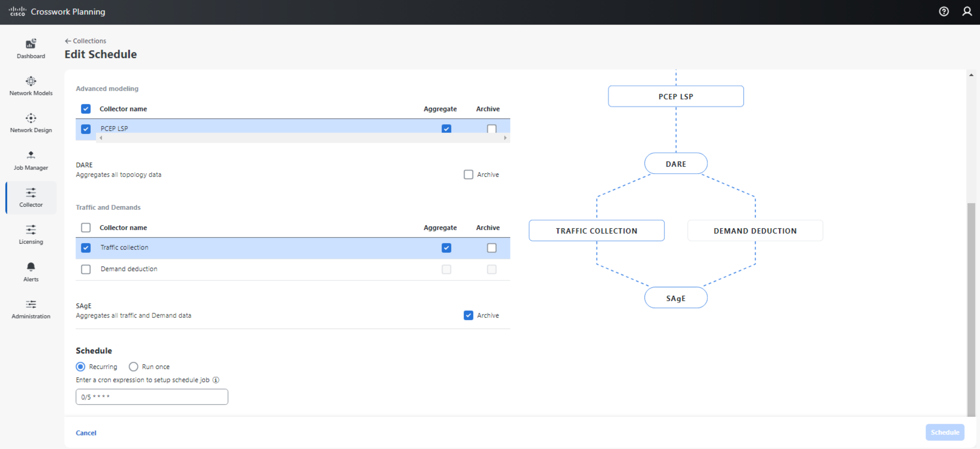Screen dimensions: 980x449
Task: Select the Run once radio button
Action: (133, 366)
